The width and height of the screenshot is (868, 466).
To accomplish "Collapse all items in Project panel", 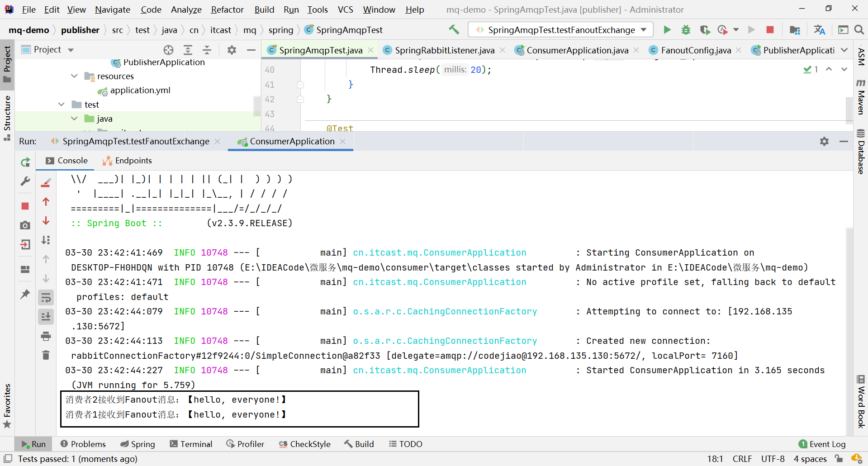I will click(207, 50).
